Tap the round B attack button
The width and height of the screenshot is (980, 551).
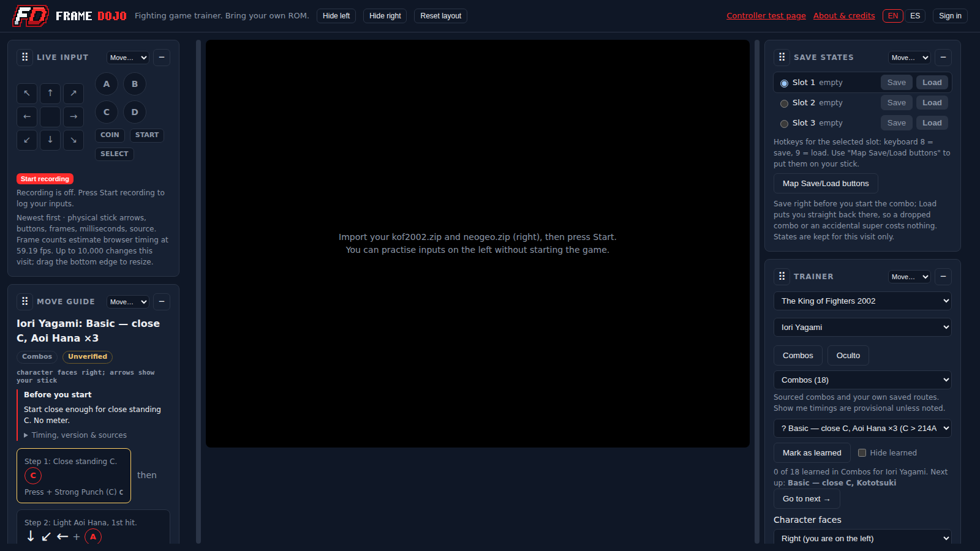coord(135,84)
